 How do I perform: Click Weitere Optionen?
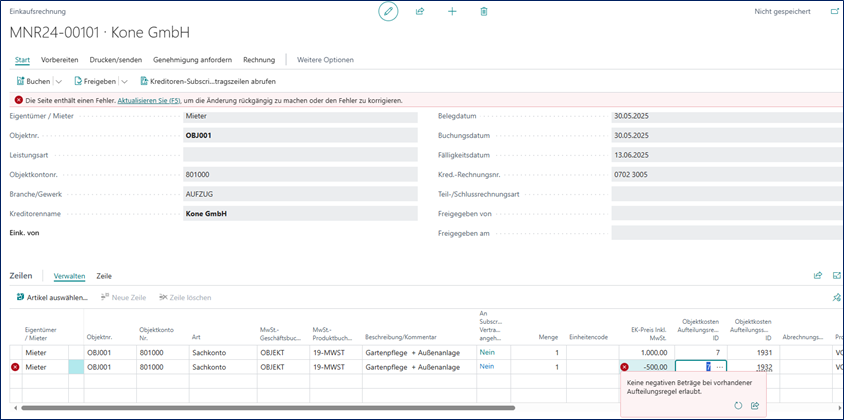(x=325, y=60)
